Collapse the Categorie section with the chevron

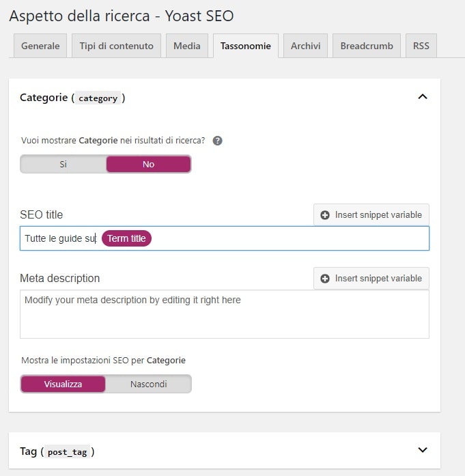(423, 97)
